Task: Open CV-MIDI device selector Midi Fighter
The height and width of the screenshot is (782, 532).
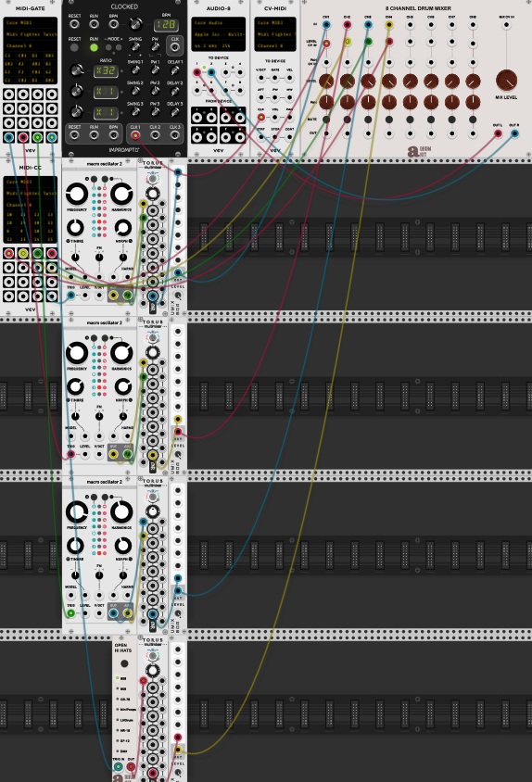Action: pyautogui.click(x=275, y=34)
